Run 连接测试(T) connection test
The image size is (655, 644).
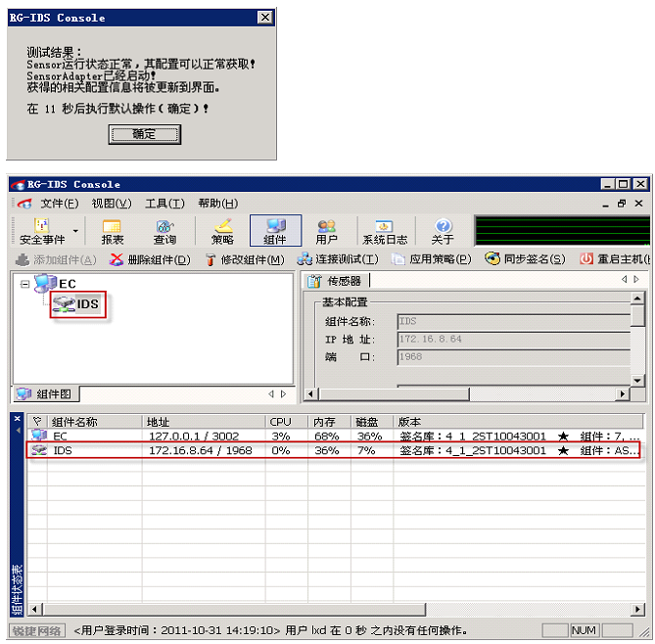coord(338,259)
